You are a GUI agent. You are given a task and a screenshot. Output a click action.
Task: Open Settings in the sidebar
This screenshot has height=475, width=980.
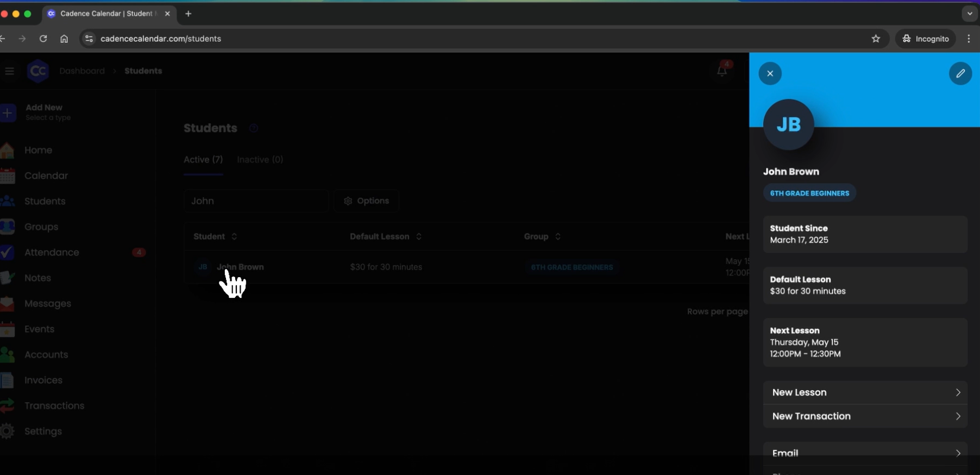(43, 431)
